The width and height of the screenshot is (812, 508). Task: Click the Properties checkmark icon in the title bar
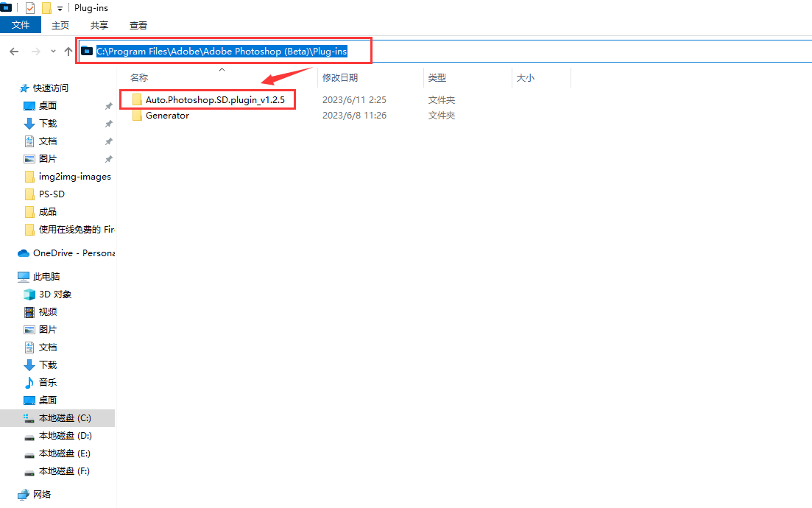point(30,8)
